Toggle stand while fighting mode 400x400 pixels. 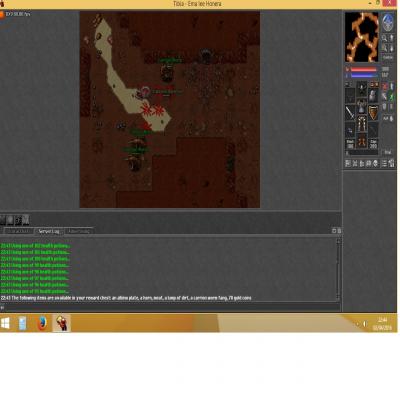click(x=392, y=86)
